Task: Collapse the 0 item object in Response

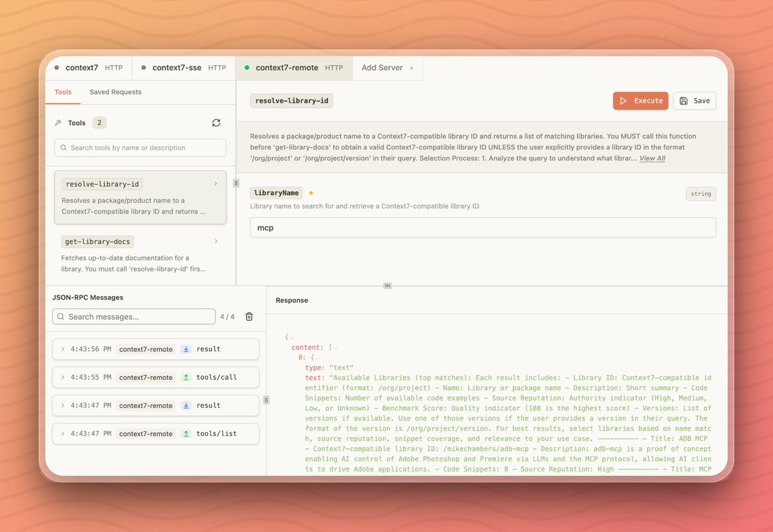Action: [318, 357]
